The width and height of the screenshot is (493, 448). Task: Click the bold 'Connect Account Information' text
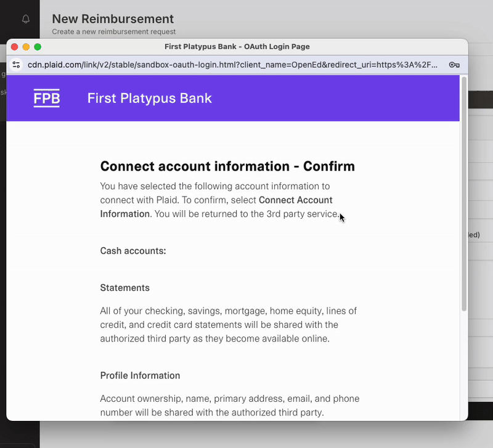click(296, 200)
